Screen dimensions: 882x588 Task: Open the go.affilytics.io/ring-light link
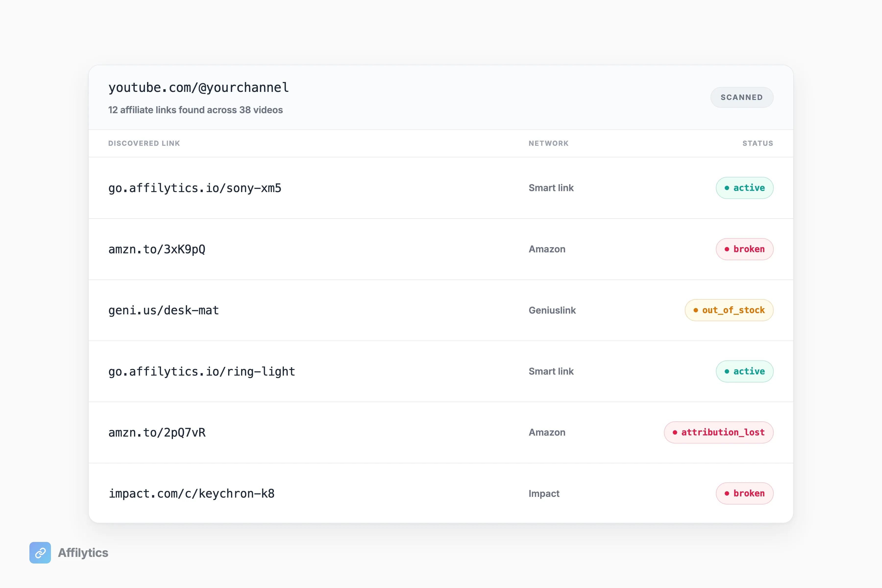[x=202, y=371]
